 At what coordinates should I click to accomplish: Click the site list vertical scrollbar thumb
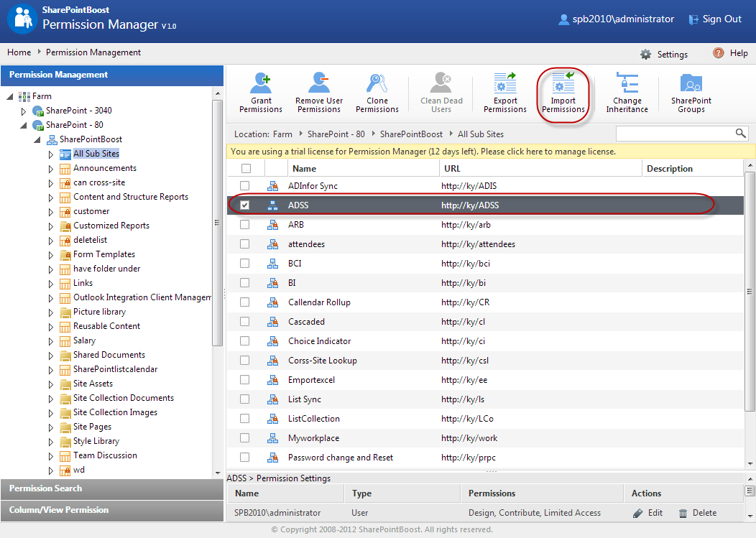[750, 292]
